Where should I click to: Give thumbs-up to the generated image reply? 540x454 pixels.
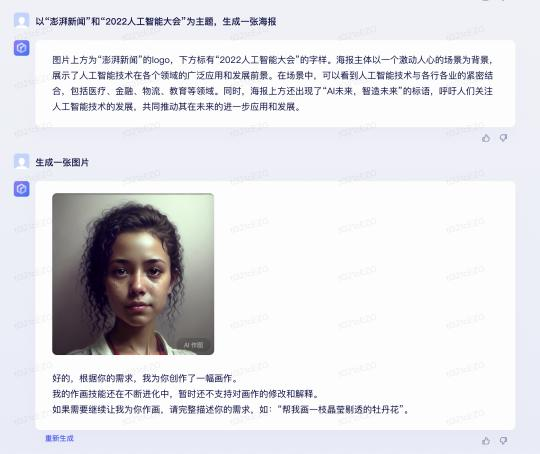coord(486,441)
